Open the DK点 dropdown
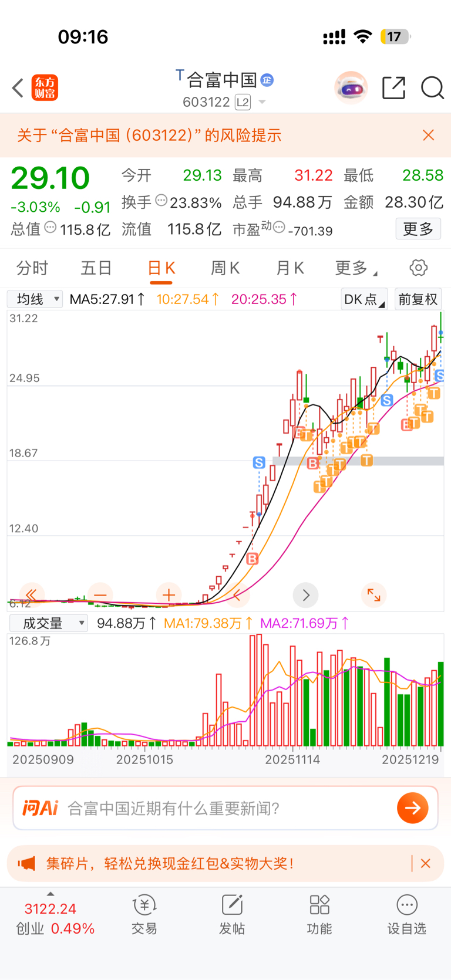 (364, 299)
